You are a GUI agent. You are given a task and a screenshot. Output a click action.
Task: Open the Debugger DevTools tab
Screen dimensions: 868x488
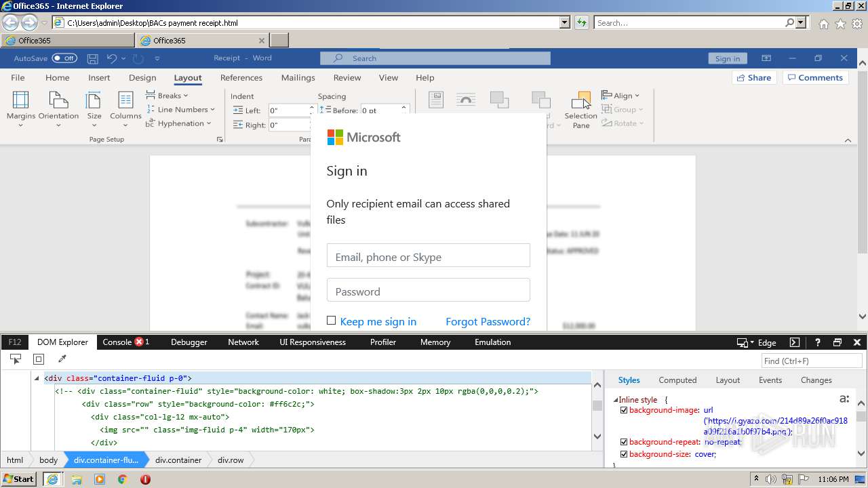pyautogui.click(x=189, y=342)
